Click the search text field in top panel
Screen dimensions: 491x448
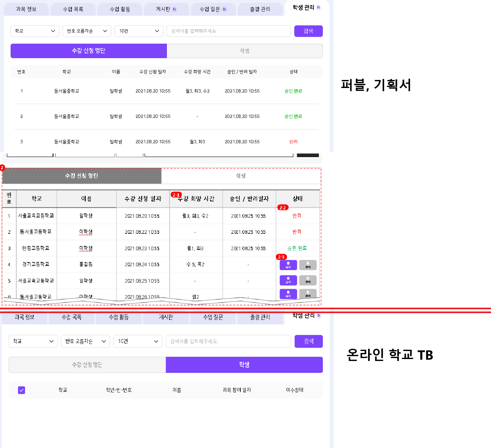pyautogui.click(x=228, y=31)
